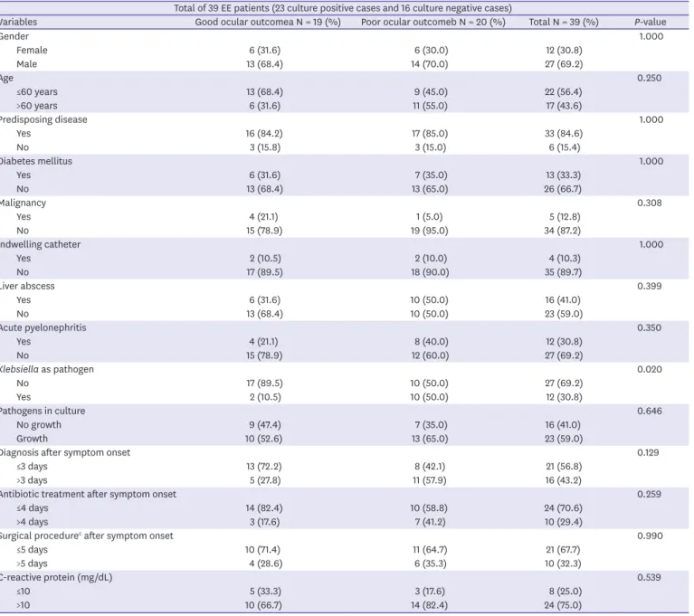The height and width of the screenshot is (616, 694).
Task: Click the P-value 0.539
Action: point(649,577)
